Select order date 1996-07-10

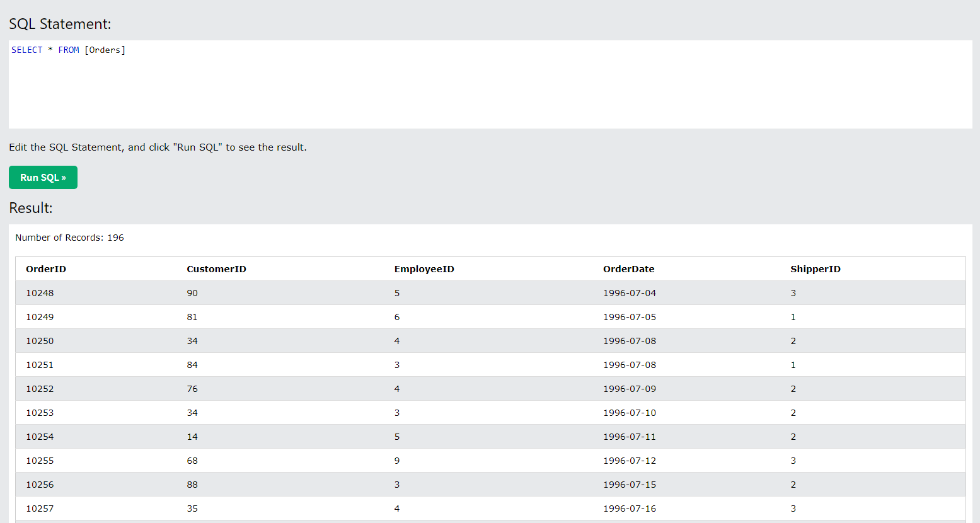coord(630,413)
